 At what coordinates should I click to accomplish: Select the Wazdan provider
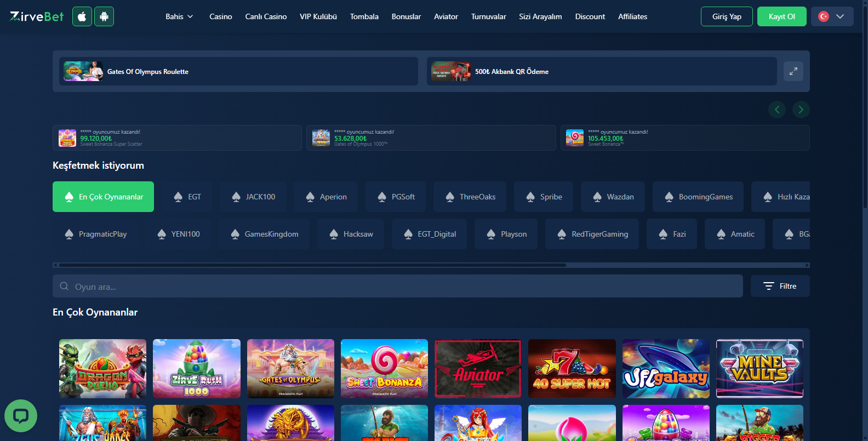[x=613, y=197]
